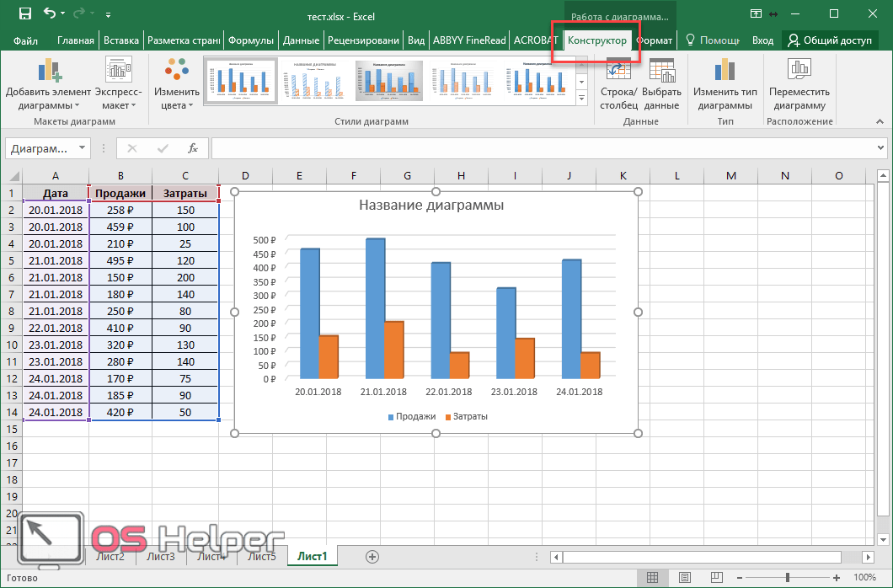
Task: Expand the Name Box dropdown
Action: pos(82,148)
